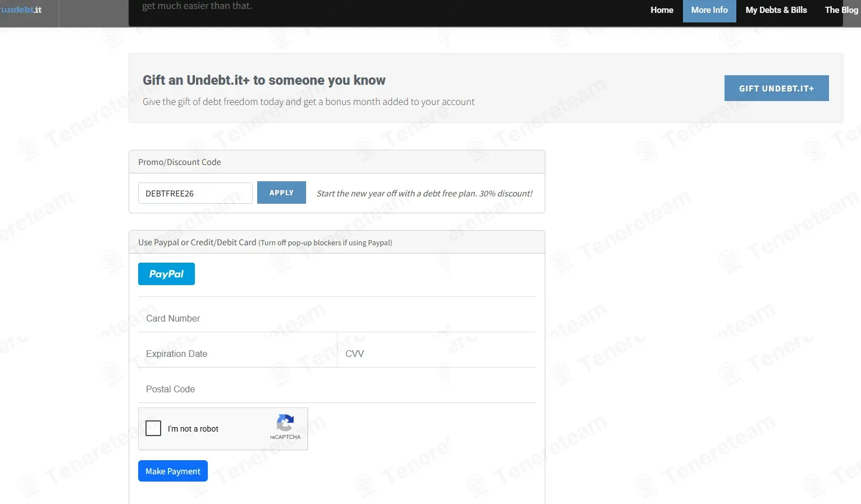Go to My Debts & Bills
861x504 pixels.
776,10
